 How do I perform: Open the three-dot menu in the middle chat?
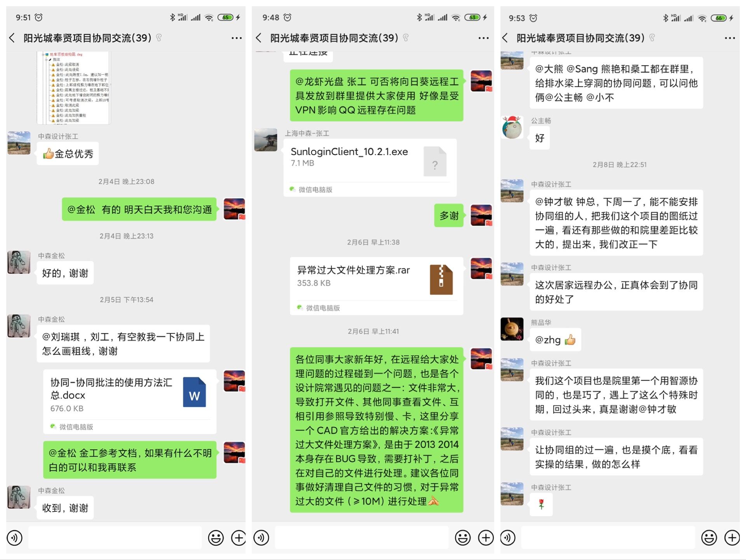[x=483, y=38]
